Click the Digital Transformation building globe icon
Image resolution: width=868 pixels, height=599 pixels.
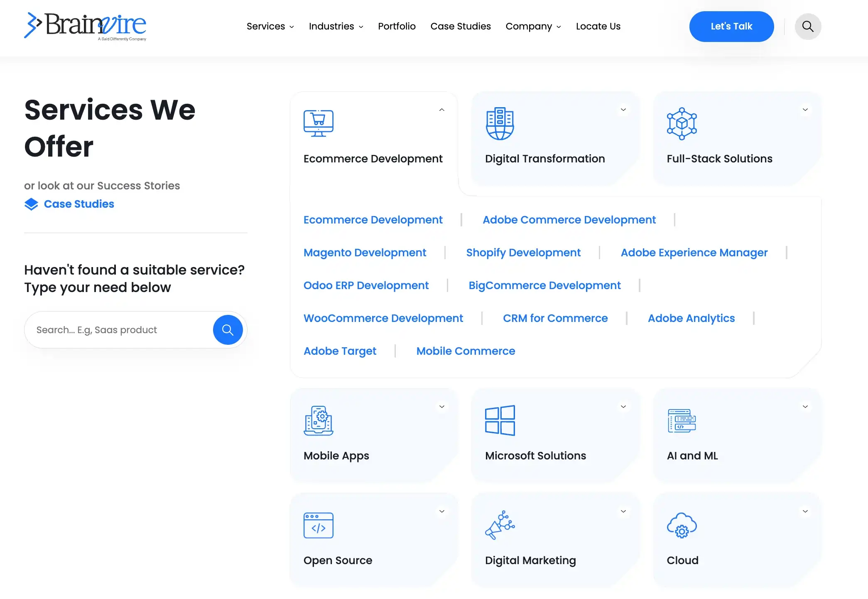(x=500, y=123)
